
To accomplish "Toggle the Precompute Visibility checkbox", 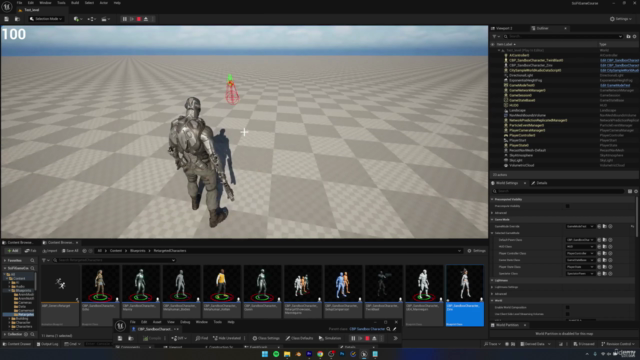I will pos(567,206).
